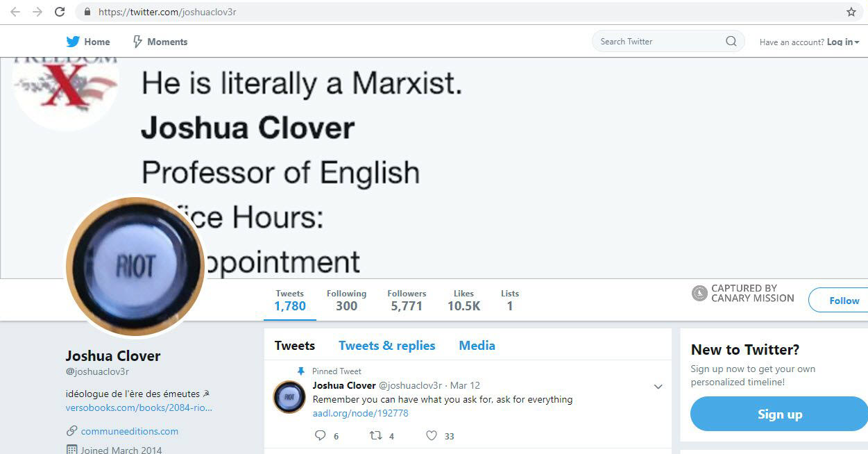Open the aadl.org/node/192778 link
The width and height of the screenshot is (868, 454).
(x=360, y=413)
